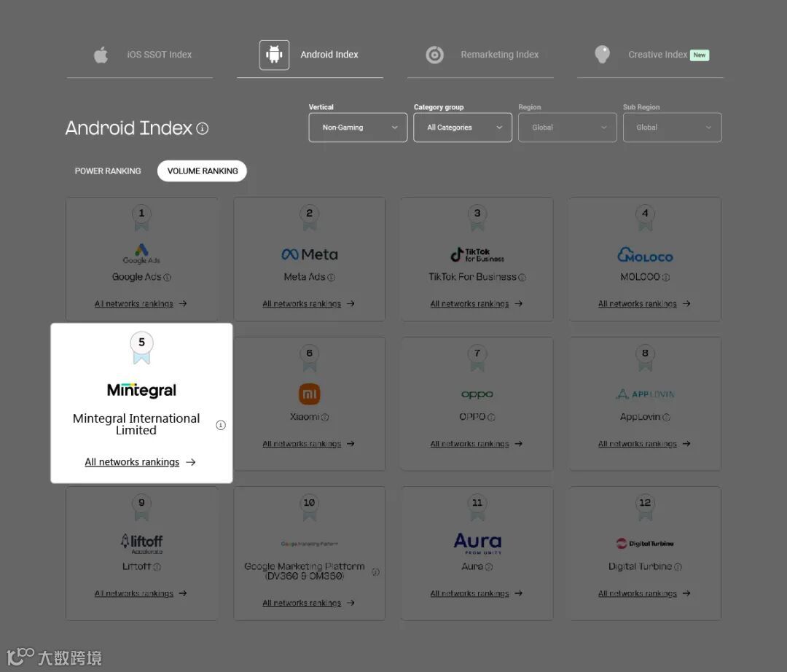The width and height of the screenshot is (787, 672).
Task: Open All networks rankings under Aura
Action: (477, 594)
